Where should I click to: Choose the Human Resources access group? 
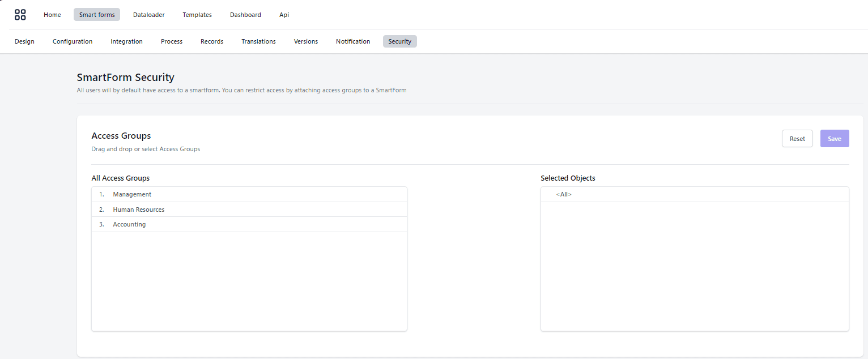[x=139, y=210]
